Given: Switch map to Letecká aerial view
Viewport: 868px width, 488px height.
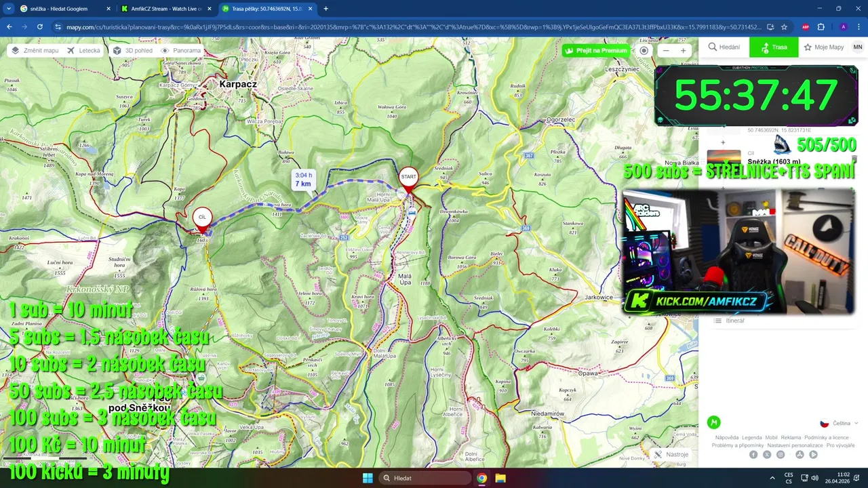Looking at the screenshot, I should point(83,50).
